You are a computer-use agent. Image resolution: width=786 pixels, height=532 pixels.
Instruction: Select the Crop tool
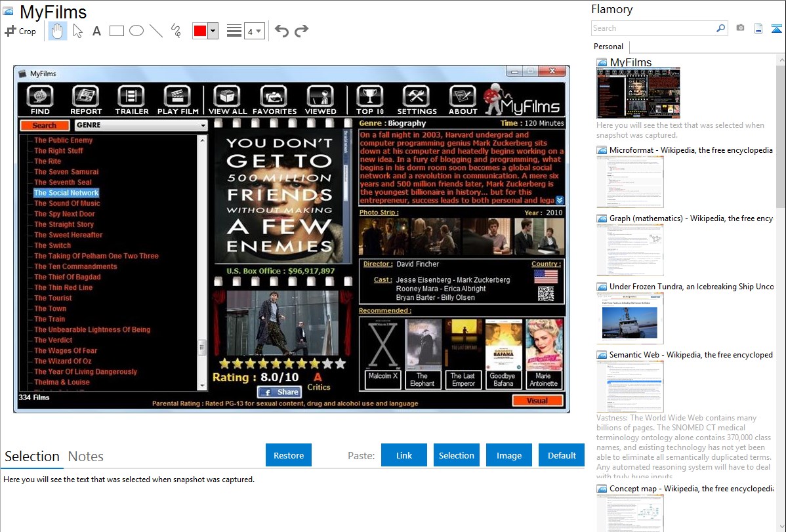pyautogui.click(x=20, y=31)
